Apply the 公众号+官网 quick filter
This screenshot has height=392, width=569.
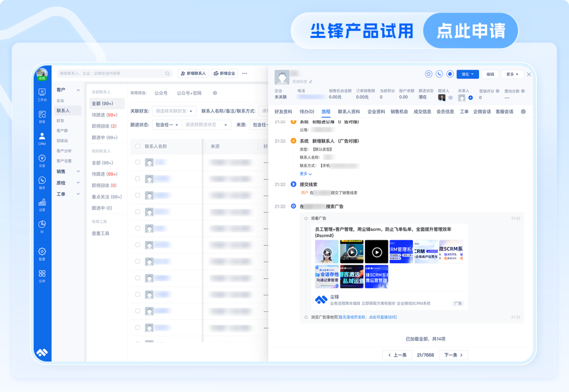coord(189,93)
